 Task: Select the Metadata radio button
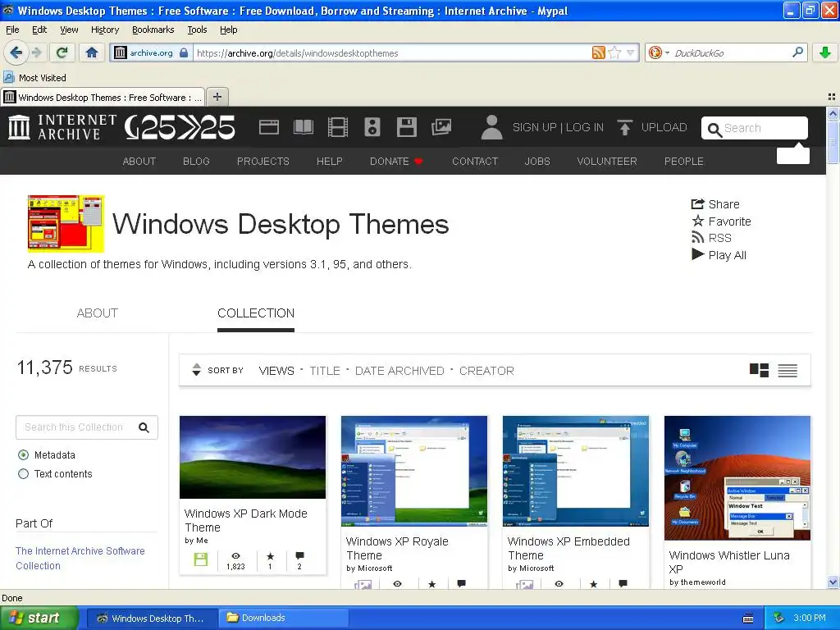(x=24, y=454)
